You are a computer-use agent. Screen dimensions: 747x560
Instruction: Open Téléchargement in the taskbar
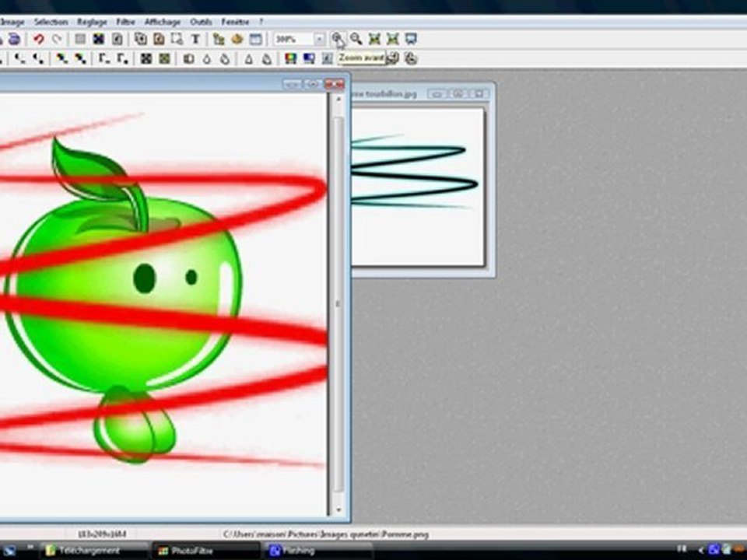point(94,551)
